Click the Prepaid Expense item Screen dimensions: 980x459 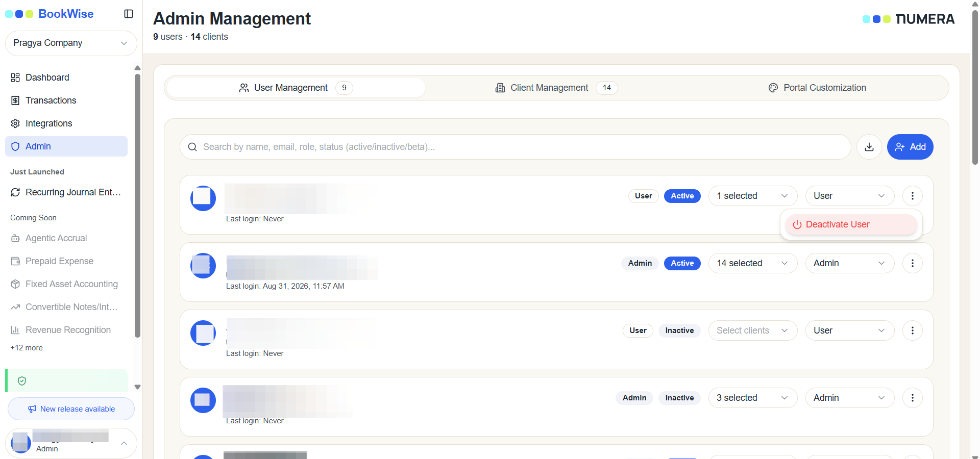66,261
